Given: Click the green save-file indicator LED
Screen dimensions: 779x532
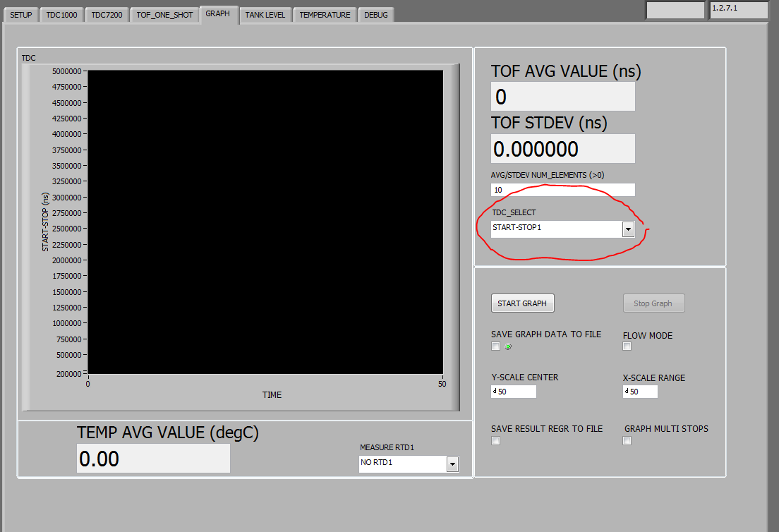Looking at the screenshot, I should 508,346.
